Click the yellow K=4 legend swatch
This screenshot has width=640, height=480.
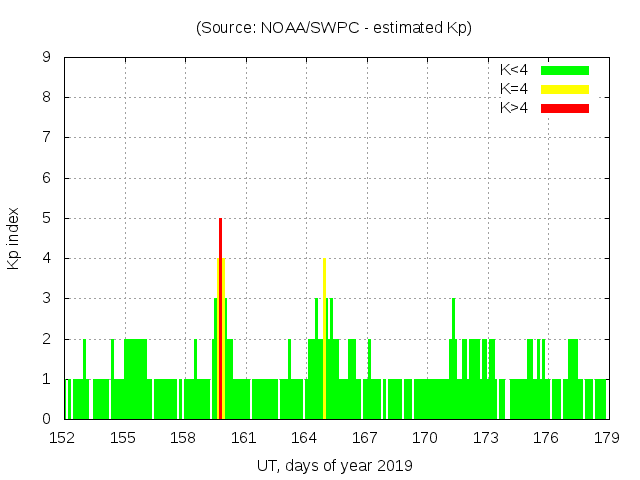tap(565, 89)
